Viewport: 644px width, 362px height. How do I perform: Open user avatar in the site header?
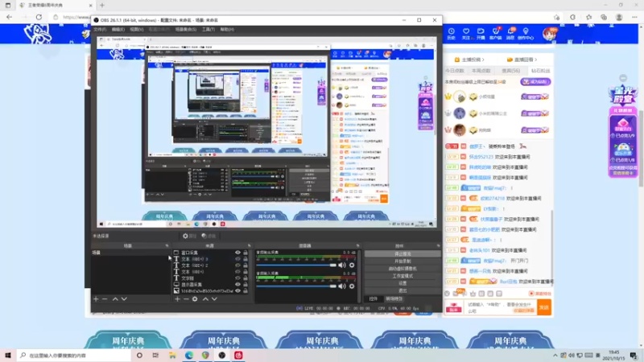click(549, 34)
